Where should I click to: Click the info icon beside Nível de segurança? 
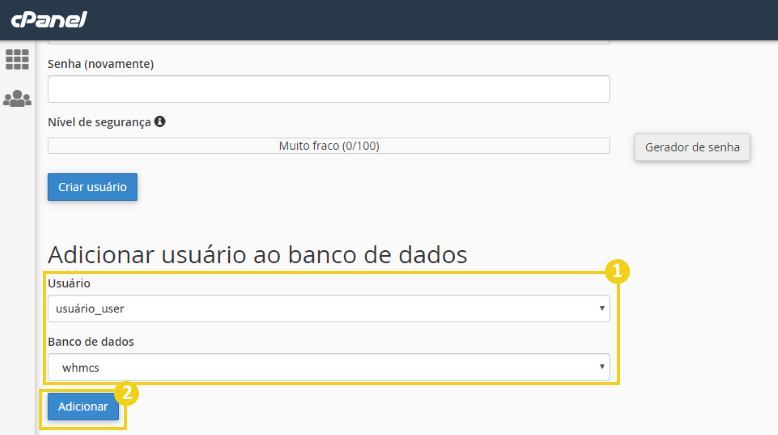(x=160, y=122)
